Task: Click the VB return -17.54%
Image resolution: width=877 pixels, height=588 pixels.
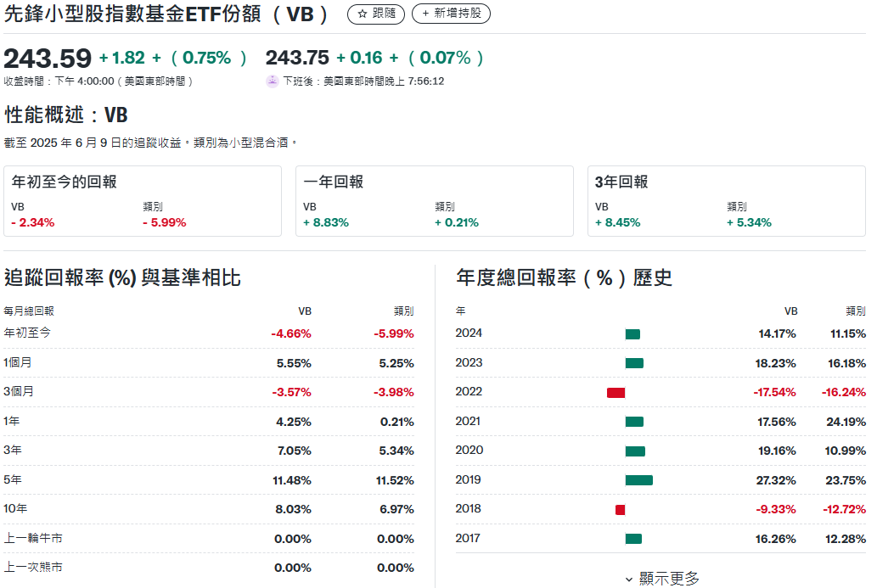Action: pyautogui.click(x=774, y=392)
